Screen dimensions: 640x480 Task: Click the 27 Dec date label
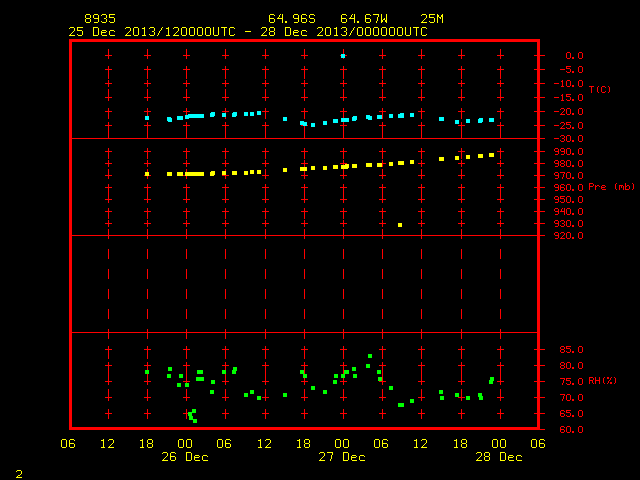342,457
